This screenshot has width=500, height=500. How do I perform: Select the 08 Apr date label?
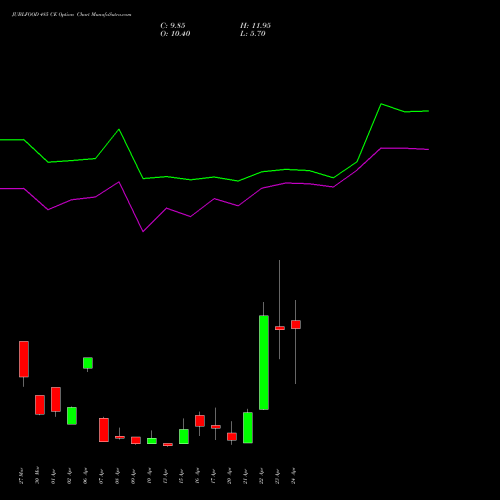[x=117, y=476]
